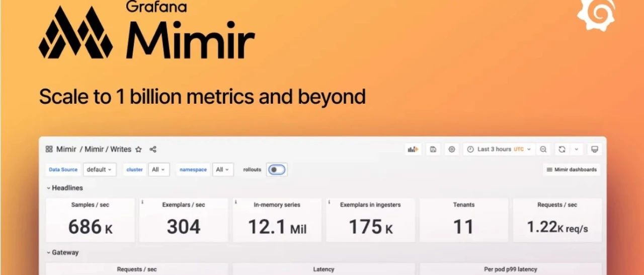Click the Mimir folder breadcrumb link
644x275 pixels.
click(x=94, y=150)
